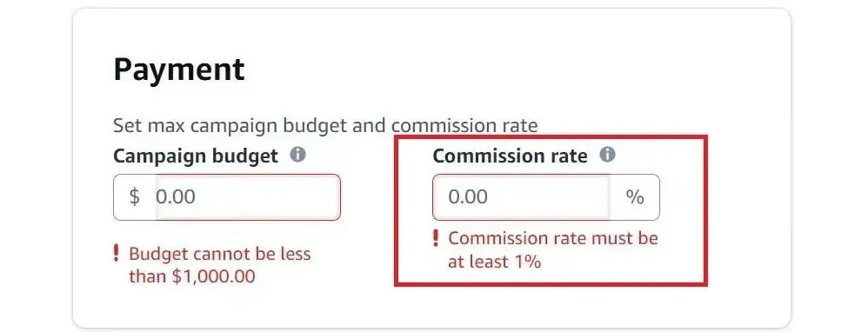Click the dollar sign prefix in budget field
The image size is (868, 332).
click(x=135, y=197)
